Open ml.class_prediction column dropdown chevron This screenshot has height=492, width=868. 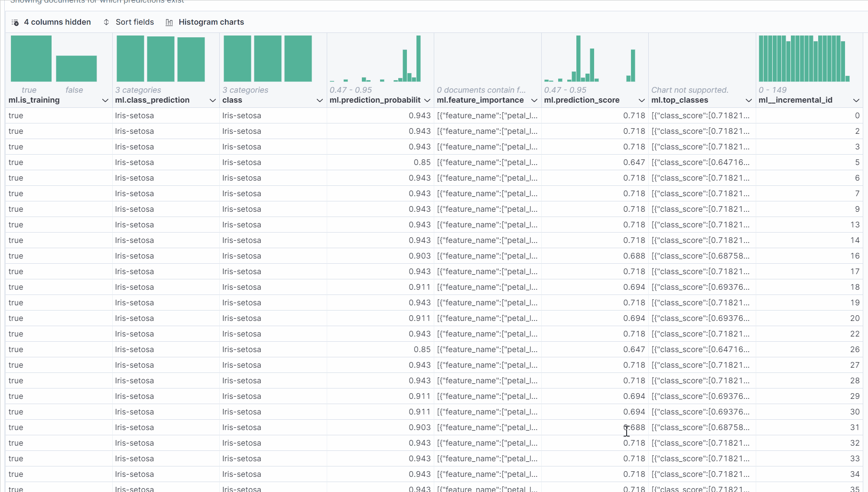212,100
